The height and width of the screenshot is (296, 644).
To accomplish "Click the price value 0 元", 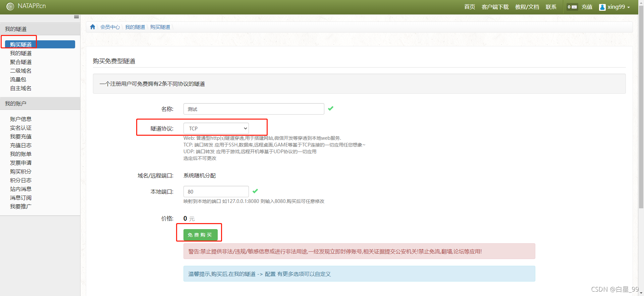I will pos(189,218).
